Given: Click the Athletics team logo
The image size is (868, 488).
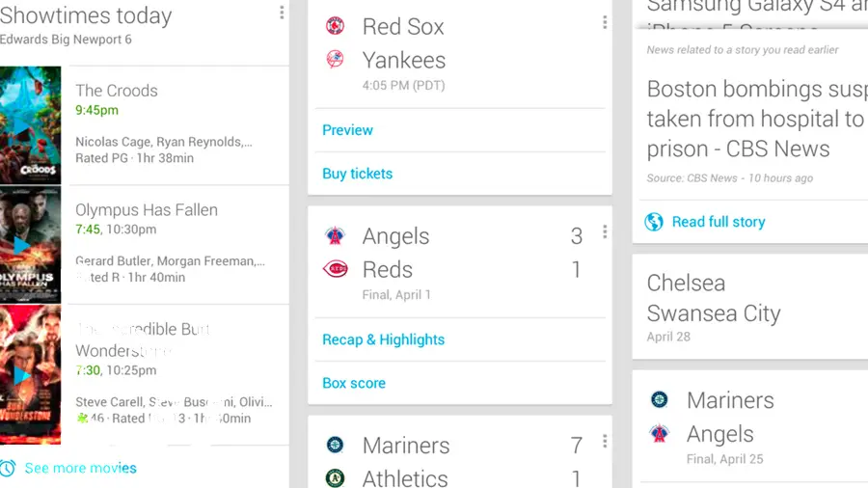Looking at the screenshot, I should (335, 478).
